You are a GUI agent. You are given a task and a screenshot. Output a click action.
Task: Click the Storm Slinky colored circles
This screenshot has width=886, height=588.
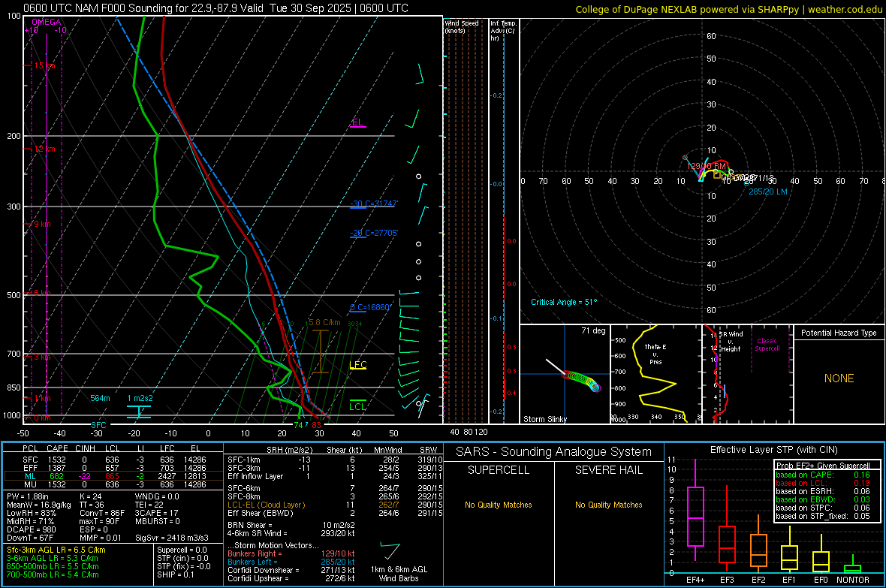(x=582, y=381)
